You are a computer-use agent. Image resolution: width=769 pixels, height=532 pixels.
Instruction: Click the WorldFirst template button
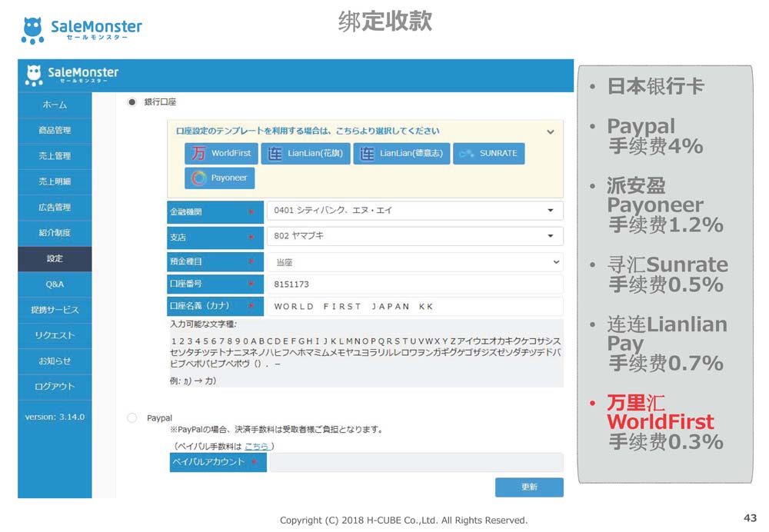[221, 154]
